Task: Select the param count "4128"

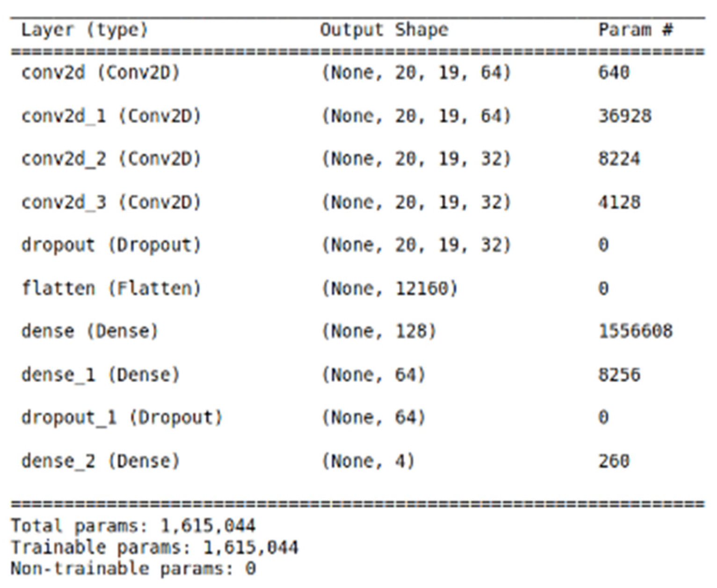Action: tap(619, 203)
